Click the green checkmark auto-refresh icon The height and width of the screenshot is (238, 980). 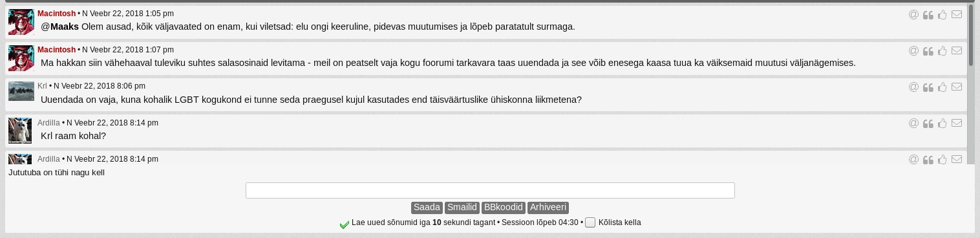[x=345, y=224]
